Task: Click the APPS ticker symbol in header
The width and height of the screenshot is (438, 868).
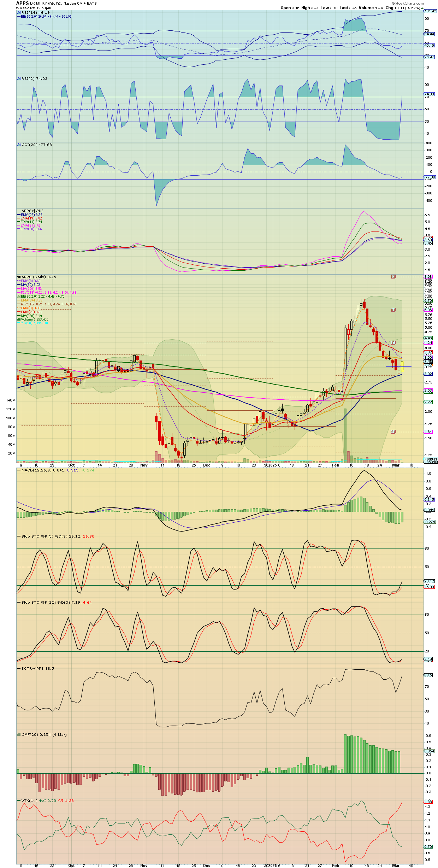Action: pos(22,3)
